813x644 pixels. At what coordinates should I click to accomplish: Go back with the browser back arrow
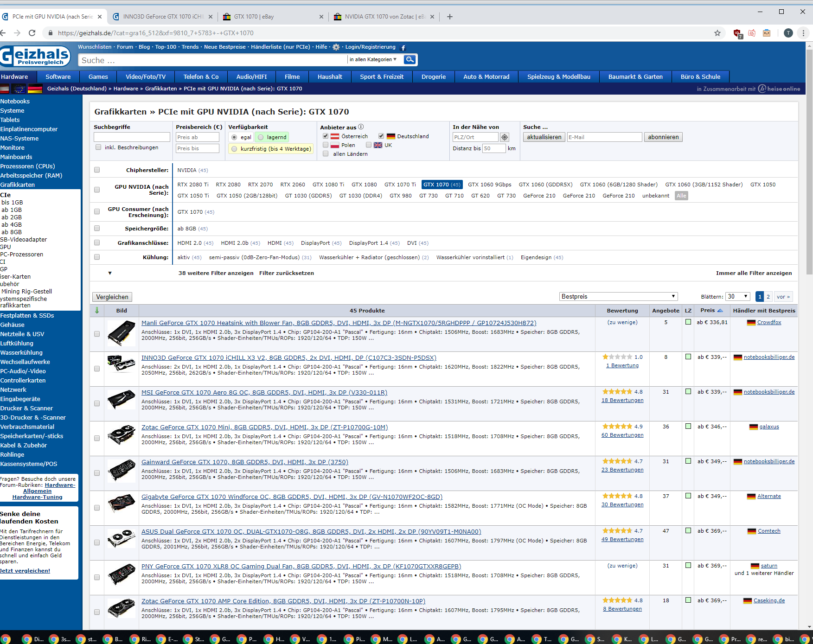3,33
